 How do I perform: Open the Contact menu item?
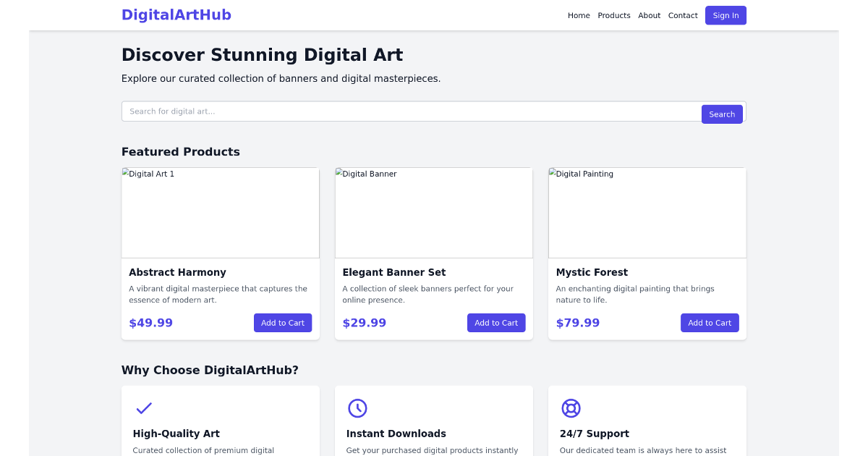click(x=682, y=15)
